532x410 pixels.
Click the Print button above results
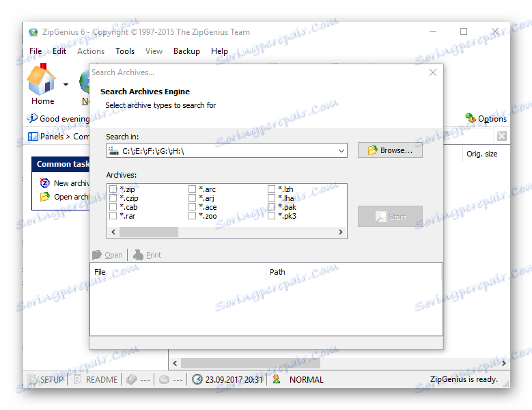coord(147,255)
